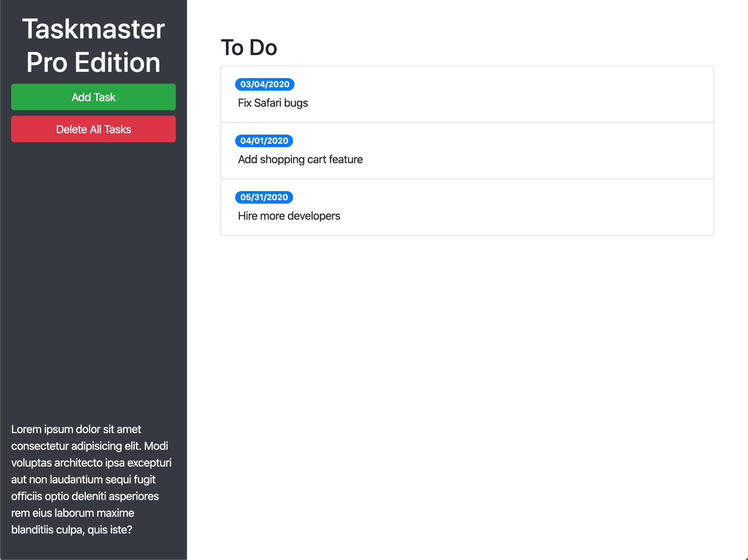Image resolution: width=748 pixels, height=560 pixels.
Task: Click the Delete All Tasks button
Action: [93, 129]
